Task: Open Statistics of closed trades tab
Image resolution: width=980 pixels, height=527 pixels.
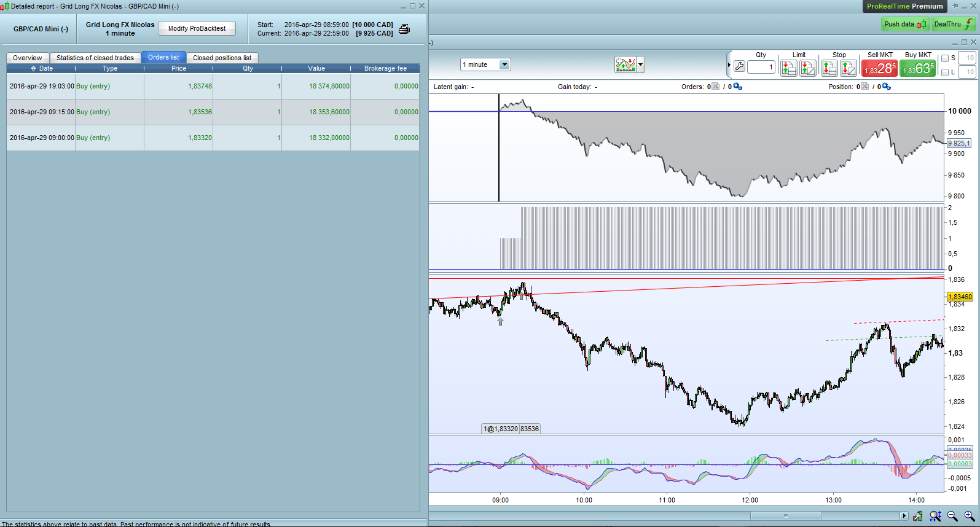Action: (x=95, y=58)
